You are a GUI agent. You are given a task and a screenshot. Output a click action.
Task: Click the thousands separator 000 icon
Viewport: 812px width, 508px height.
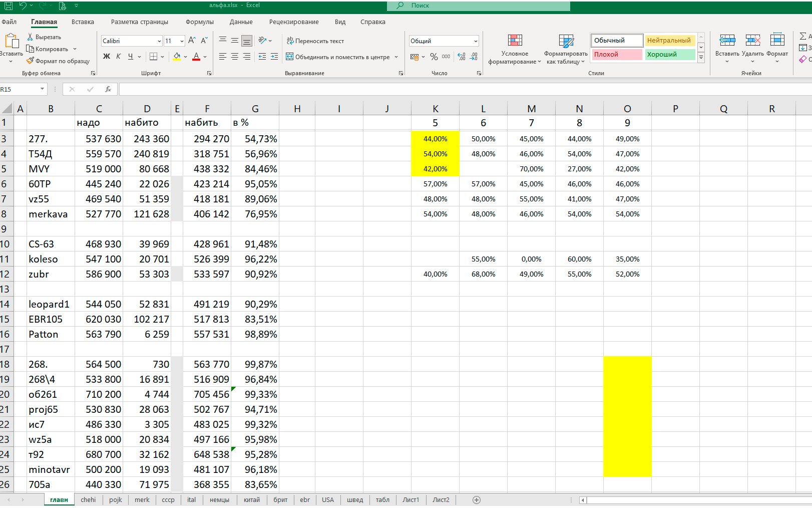pos(446,57)
